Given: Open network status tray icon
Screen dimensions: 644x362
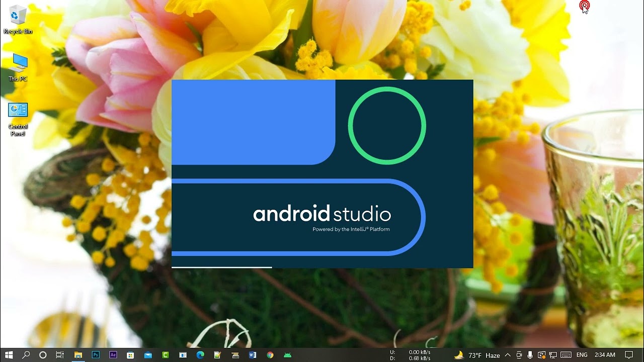Looking at the screenshot, I should (552, 355).
